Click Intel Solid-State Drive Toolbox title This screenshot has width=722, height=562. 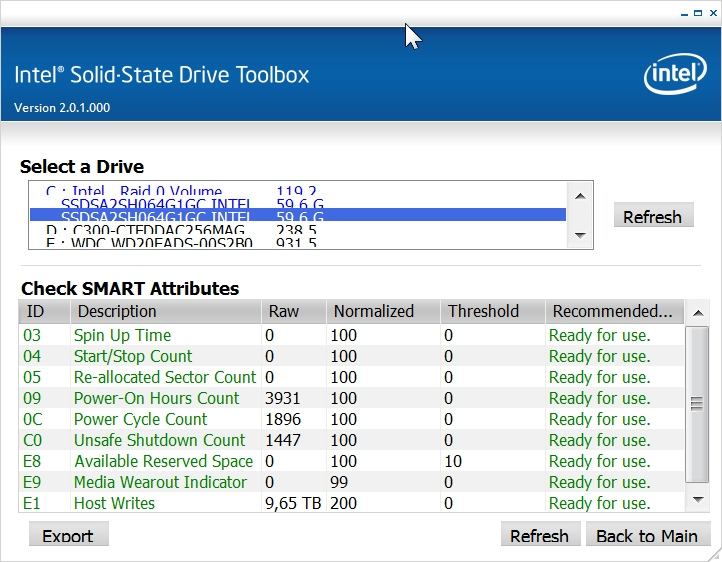tap(162, 75)
